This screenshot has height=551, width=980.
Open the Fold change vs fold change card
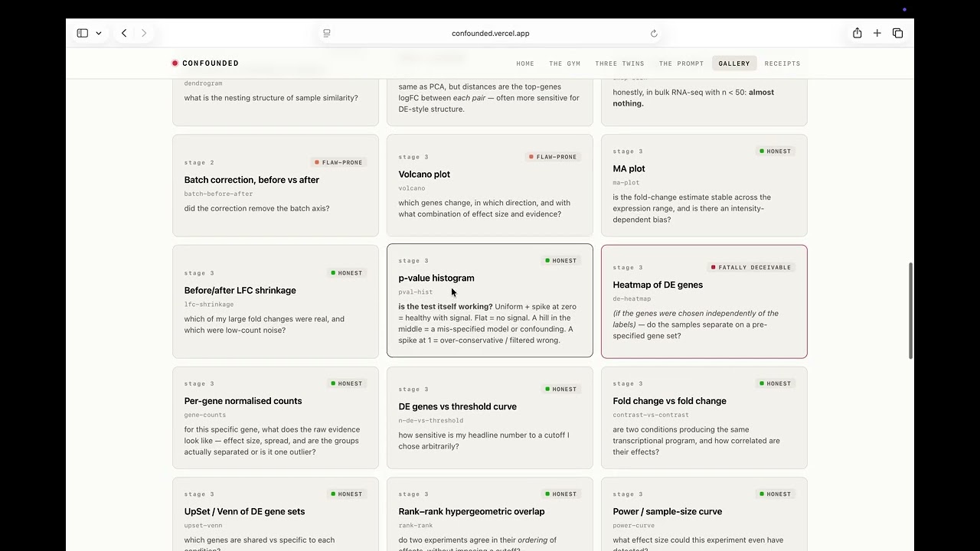(x=704, y=418)
